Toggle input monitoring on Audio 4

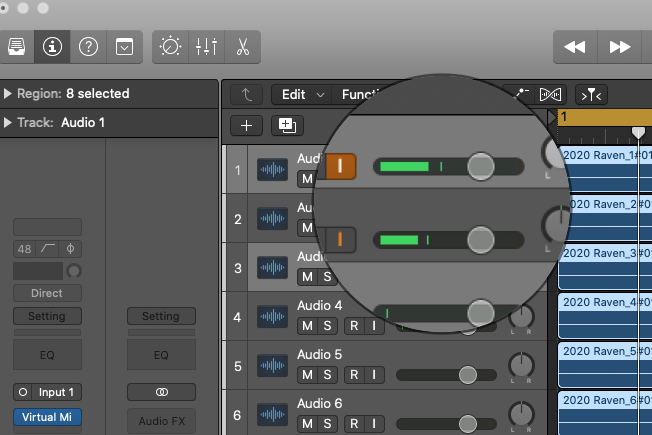click(374, 326)
